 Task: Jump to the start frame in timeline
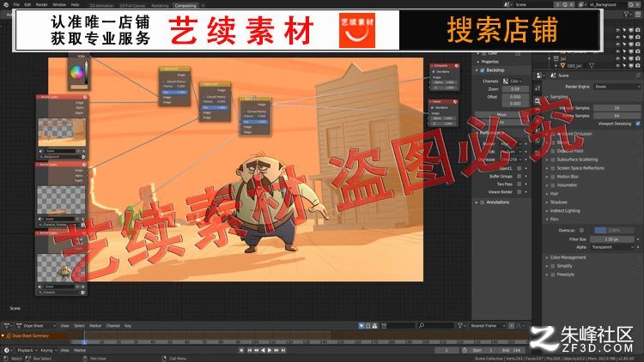pos(249,350)
